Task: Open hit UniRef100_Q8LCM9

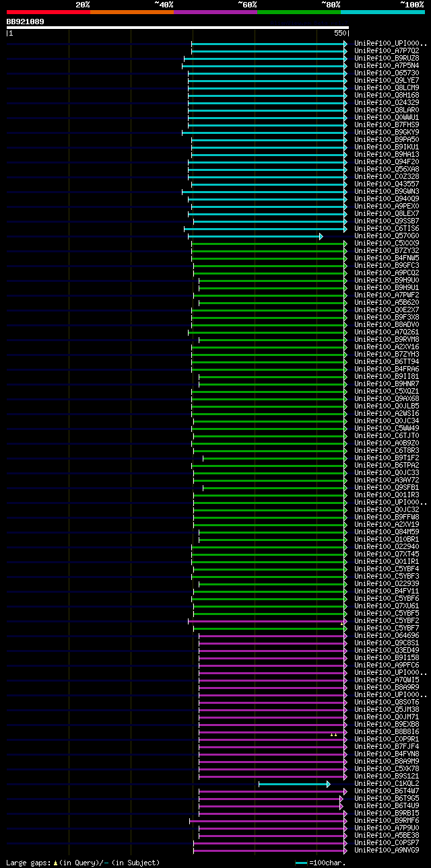Action: click(387, 87)
